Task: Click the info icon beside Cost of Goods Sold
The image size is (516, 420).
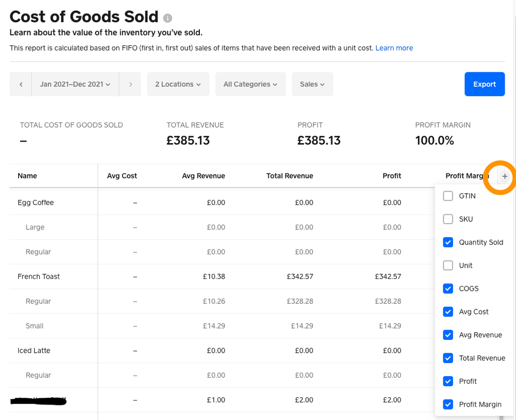Action: (167, 18)
